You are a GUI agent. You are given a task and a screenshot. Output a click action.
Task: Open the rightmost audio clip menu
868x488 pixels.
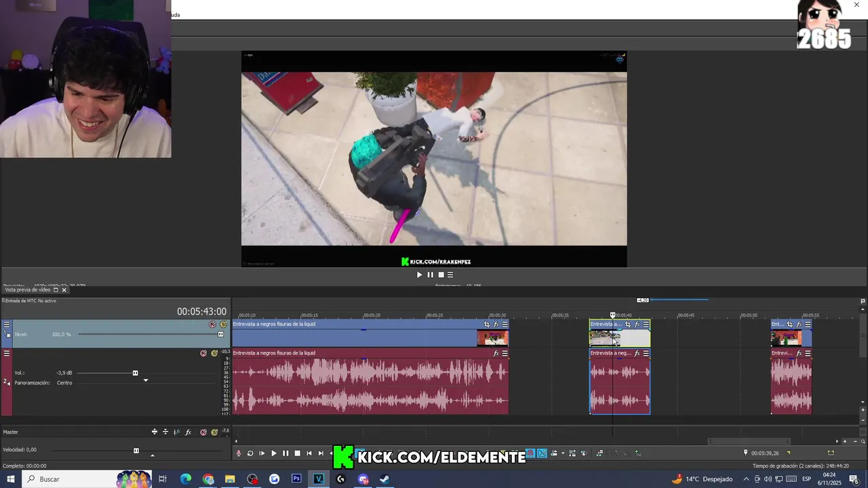tap(808, 353)
